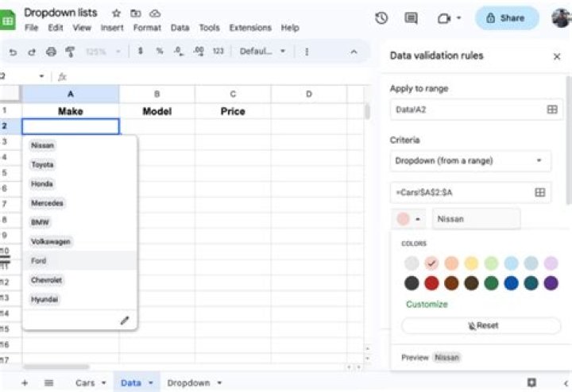The width and height of the screenshot is (572, 392).
Task: Click the Nissan item text field
Action: coord(476,219)
